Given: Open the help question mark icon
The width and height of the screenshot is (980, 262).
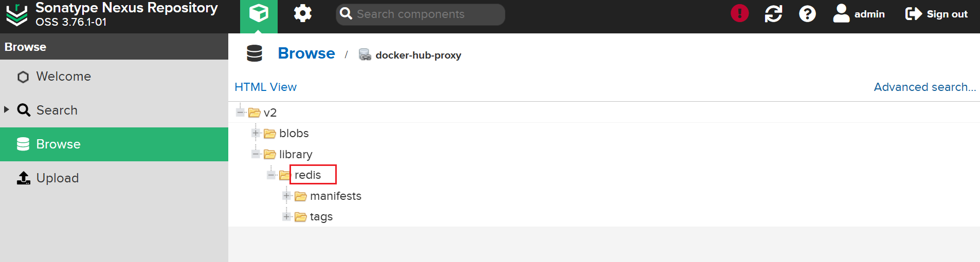Looking at the screenshot, I should [807, 14].
